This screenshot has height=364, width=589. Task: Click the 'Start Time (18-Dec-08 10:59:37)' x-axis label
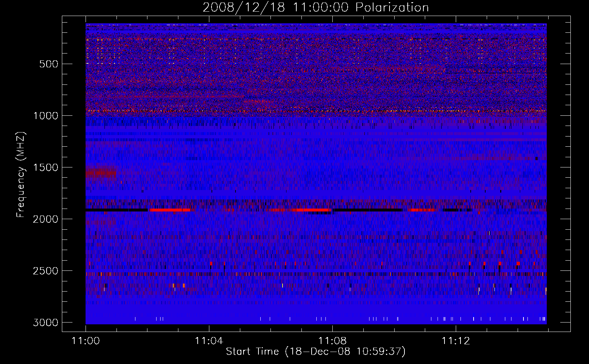[x=316, y=352]
